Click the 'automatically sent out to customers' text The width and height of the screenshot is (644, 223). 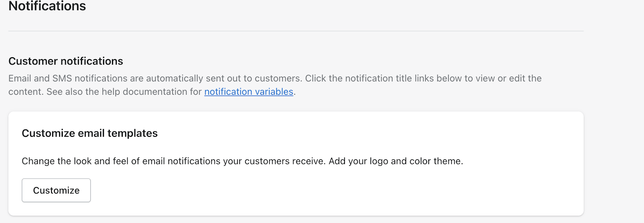(x=223, y=78)
